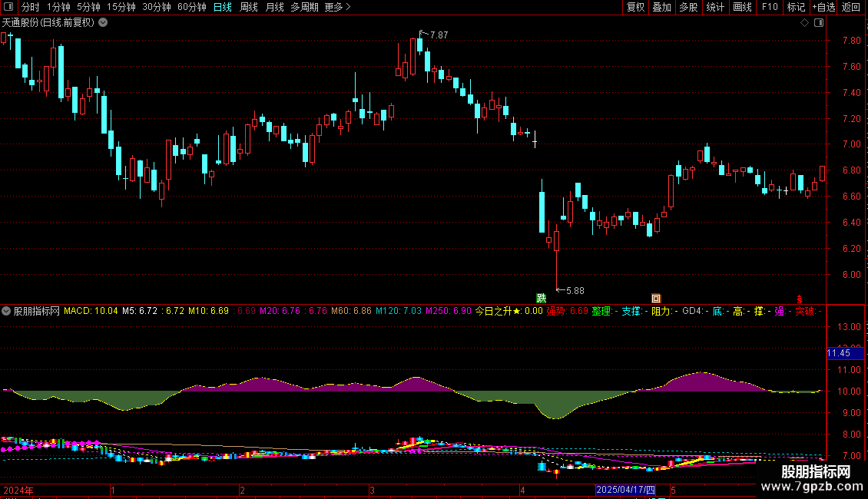Click the 返回 back button

point(851,7)
